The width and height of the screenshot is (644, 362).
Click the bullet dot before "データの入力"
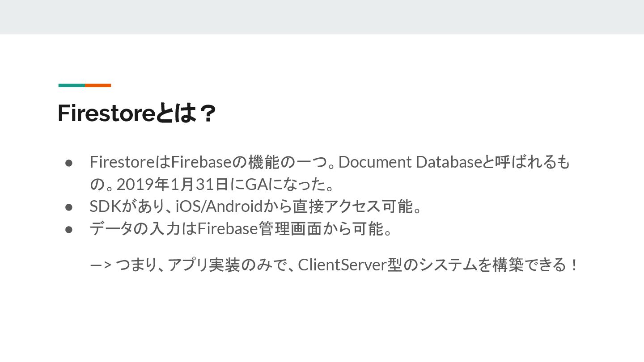click(x=69, y=230)
